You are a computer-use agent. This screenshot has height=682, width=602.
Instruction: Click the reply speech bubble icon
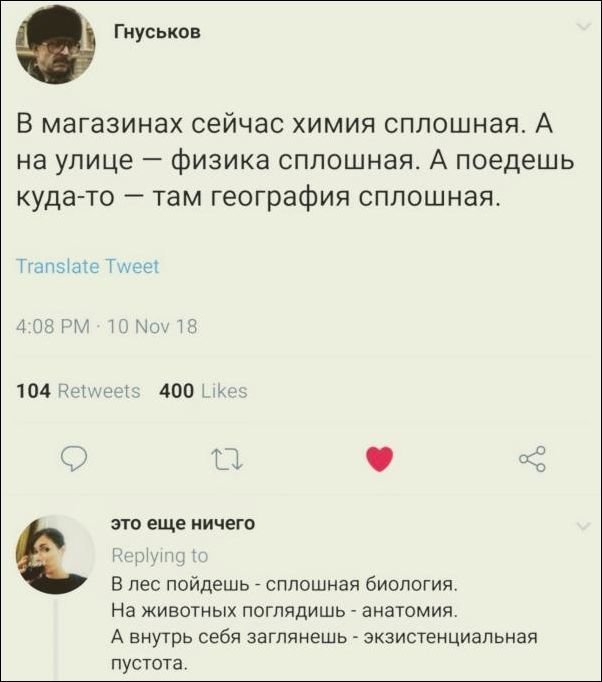click(x=75, y=459)
